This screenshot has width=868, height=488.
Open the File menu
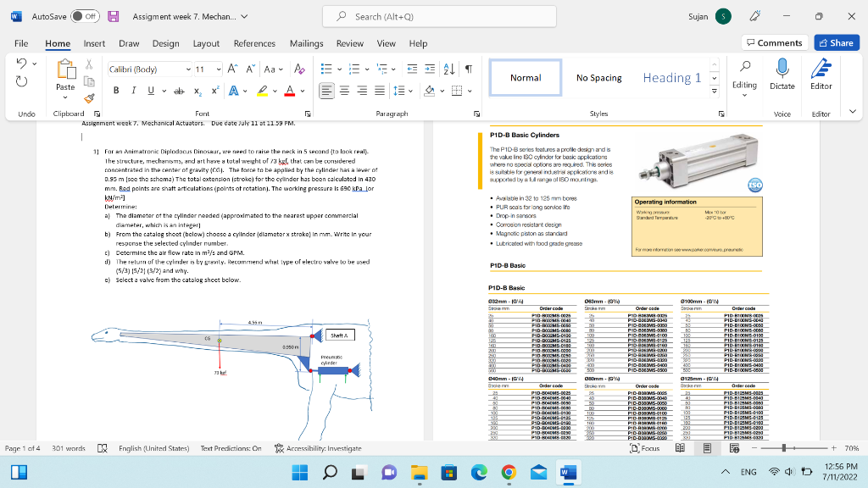[21, 43]
